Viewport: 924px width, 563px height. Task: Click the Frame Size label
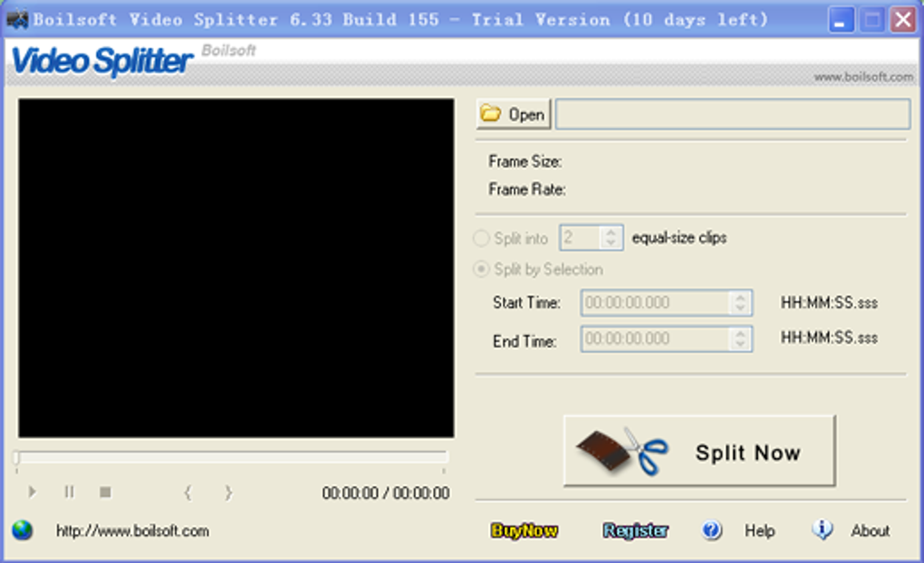point(525,161)
